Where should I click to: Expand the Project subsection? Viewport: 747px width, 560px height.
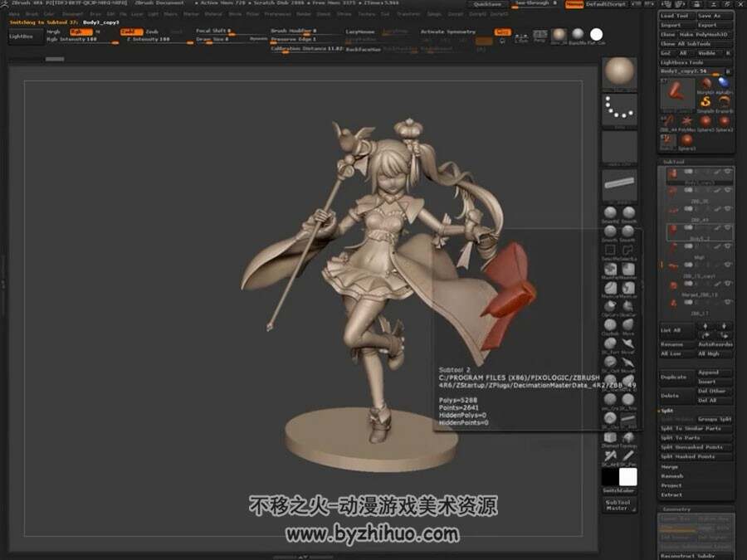pyautogui.click(x=671, y=485)
